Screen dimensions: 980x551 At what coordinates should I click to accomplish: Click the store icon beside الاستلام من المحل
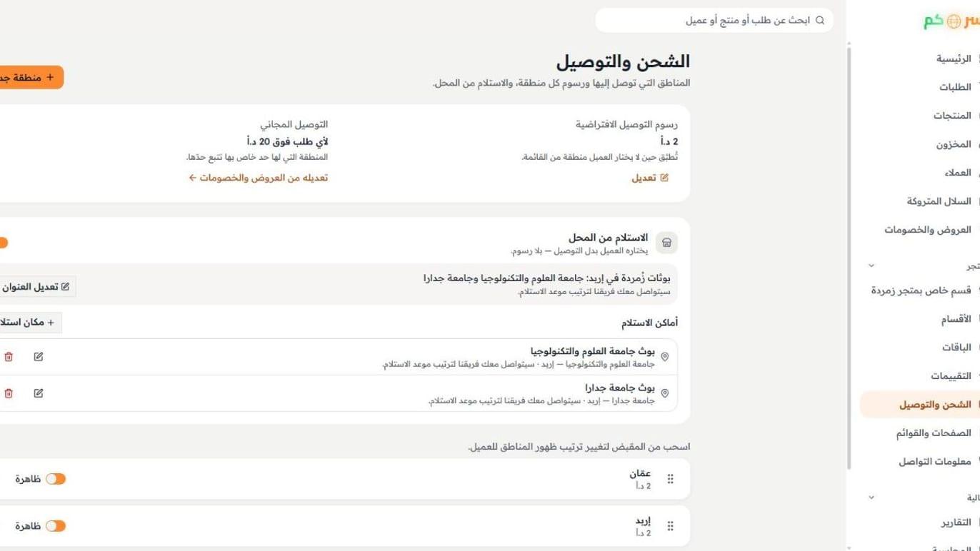[x=666, y=243]
